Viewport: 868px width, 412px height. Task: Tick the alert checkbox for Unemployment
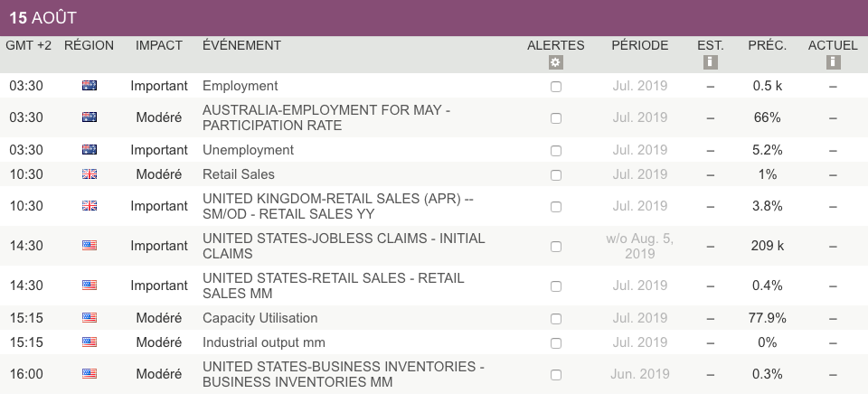click(556, 151)
